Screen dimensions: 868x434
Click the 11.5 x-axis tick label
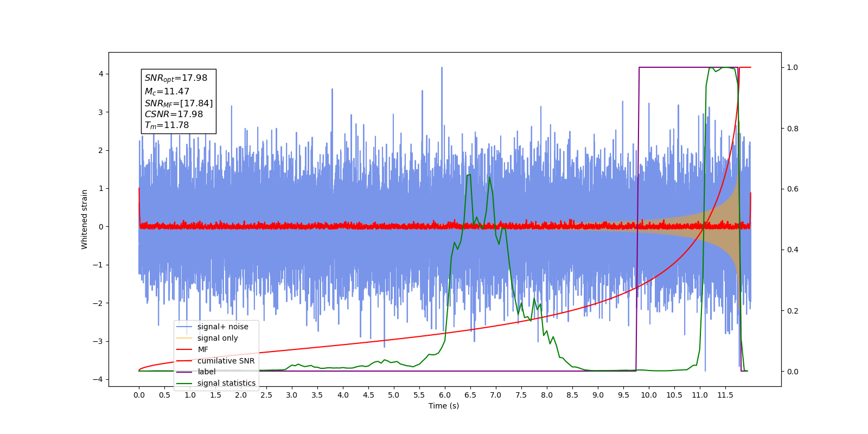pos(725,395)
